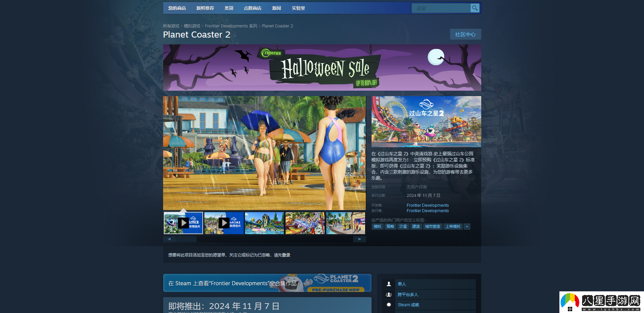Click the search magnifier icon
Screen dimensions: 644x313
pyautogui.click(x=475, y=8)
